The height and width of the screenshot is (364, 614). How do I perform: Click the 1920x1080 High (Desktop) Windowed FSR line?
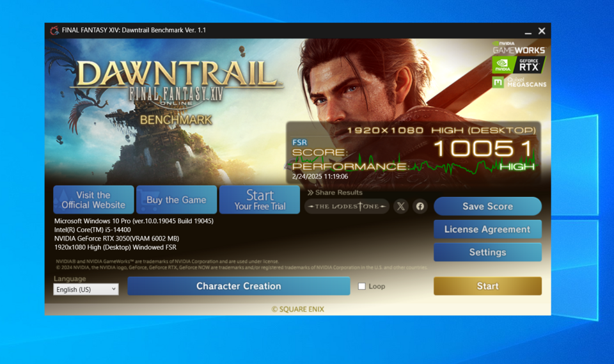click(115, 247)
